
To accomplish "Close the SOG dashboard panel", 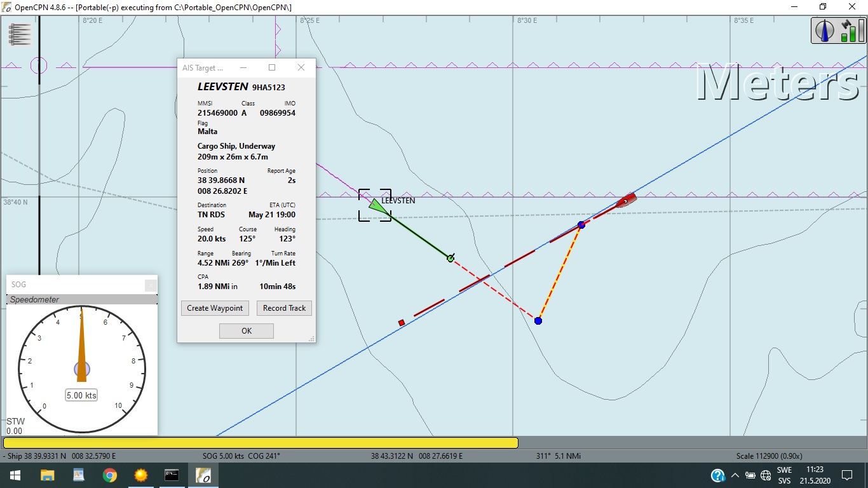I will tap(151, 285).
